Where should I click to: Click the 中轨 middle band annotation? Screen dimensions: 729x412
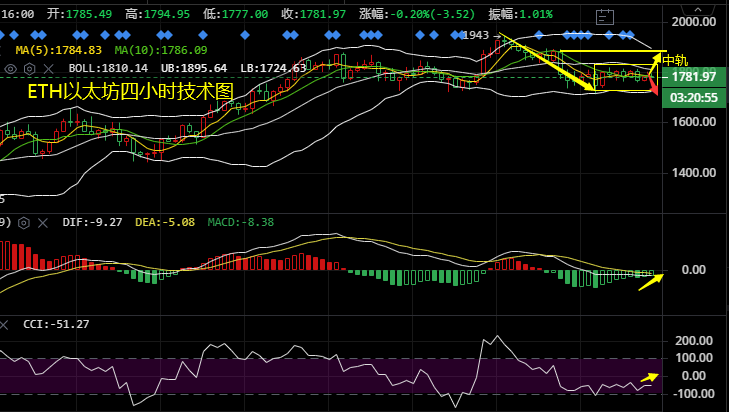pyautogui.click(x=675, y=60)
